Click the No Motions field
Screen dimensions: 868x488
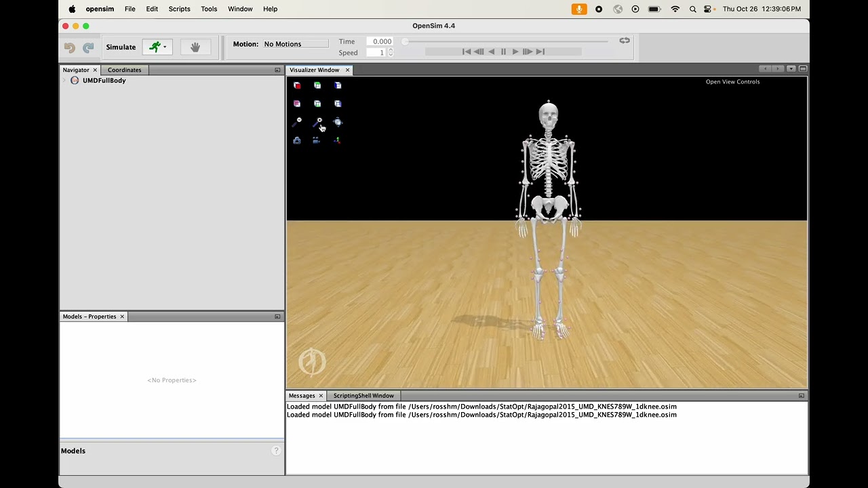pyautogui.click(x=295, y=44)
